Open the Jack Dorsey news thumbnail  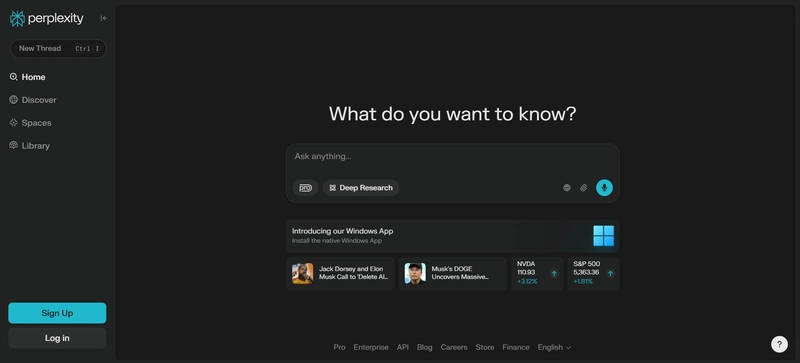pos(303,274)
